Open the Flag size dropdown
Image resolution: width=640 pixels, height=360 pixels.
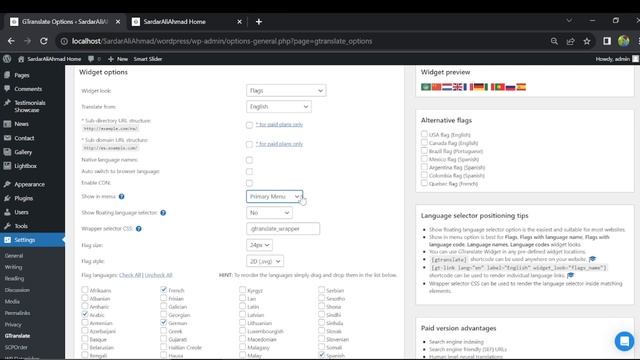pyautogui.click(x=259, y=245)
